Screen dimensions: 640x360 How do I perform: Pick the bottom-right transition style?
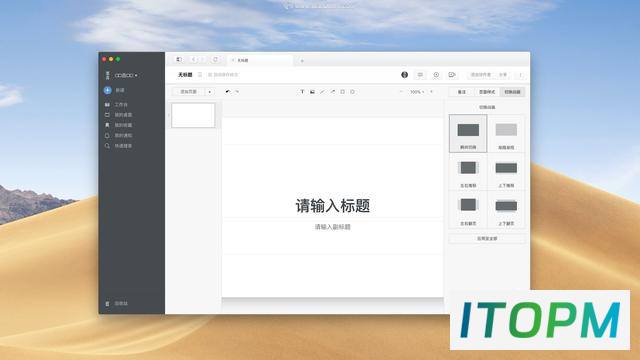click(x=506, y=210)
